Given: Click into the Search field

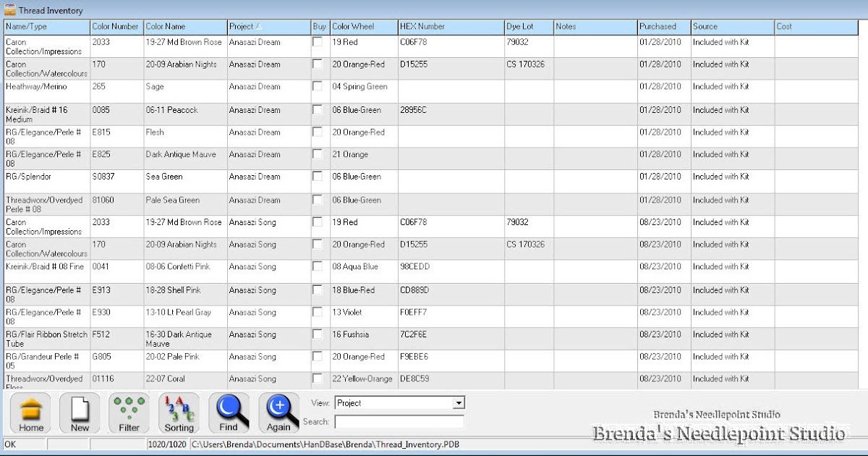Looking at the screenshot, I should click(x=399, y=420).
